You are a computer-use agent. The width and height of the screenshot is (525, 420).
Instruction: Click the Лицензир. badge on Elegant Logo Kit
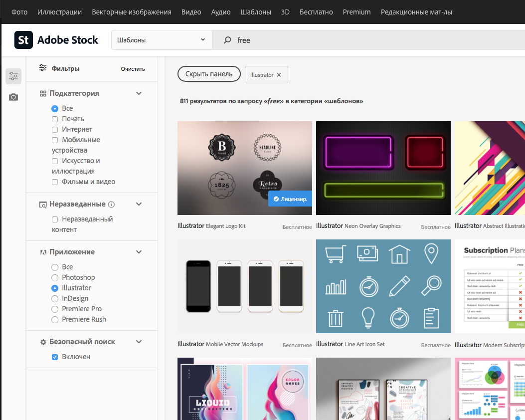[x=290, y=199]
